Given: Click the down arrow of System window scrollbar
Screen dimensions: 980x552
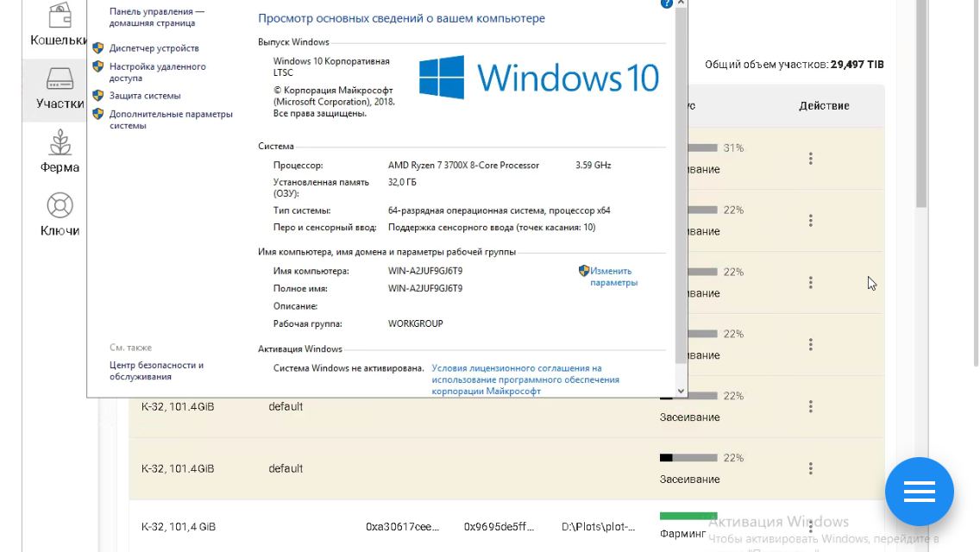Looking at the screenshot, I should pyautogui.click(x=682, y=392).
